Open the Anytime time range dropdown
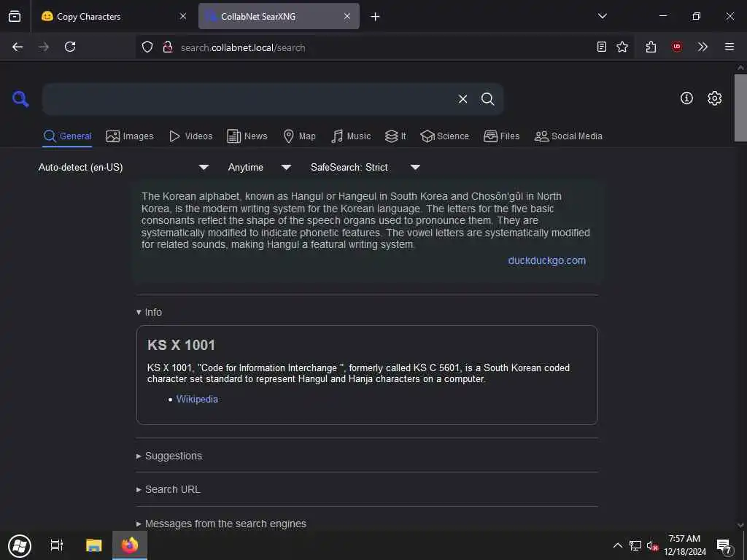747x560 pixels. 259,167
